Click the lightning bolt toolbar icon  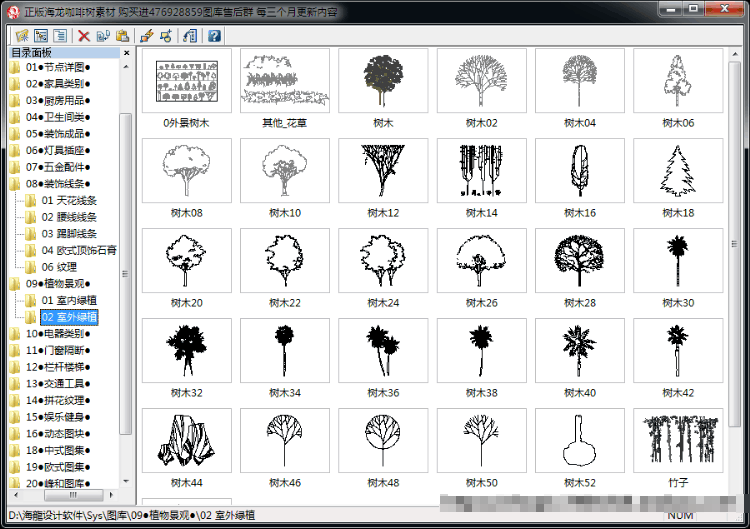point(147,36)
